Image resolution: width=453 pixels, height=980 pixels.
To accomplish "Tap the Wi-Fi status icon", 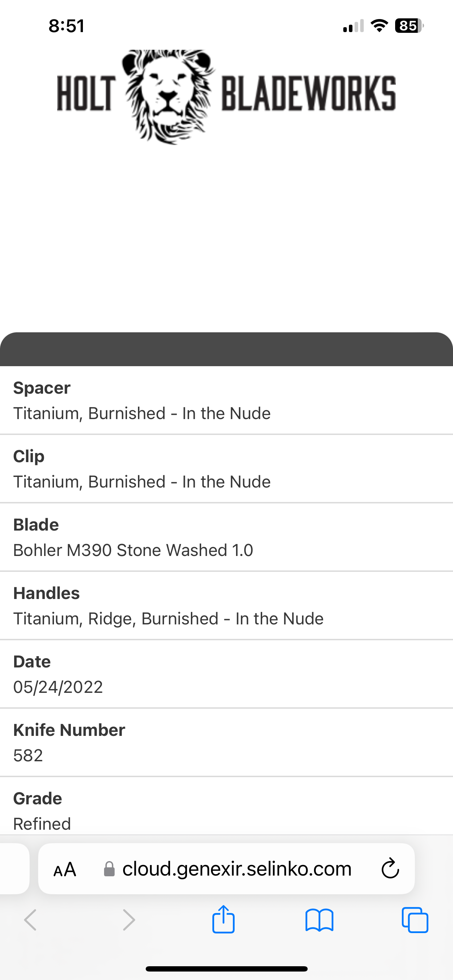I will point(379,26).
